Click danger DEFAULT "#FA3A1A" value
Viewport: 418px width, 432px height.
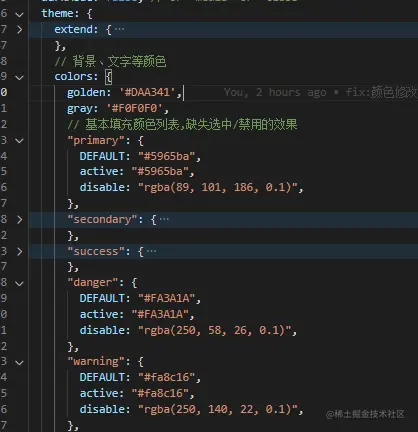coord(166,298)
